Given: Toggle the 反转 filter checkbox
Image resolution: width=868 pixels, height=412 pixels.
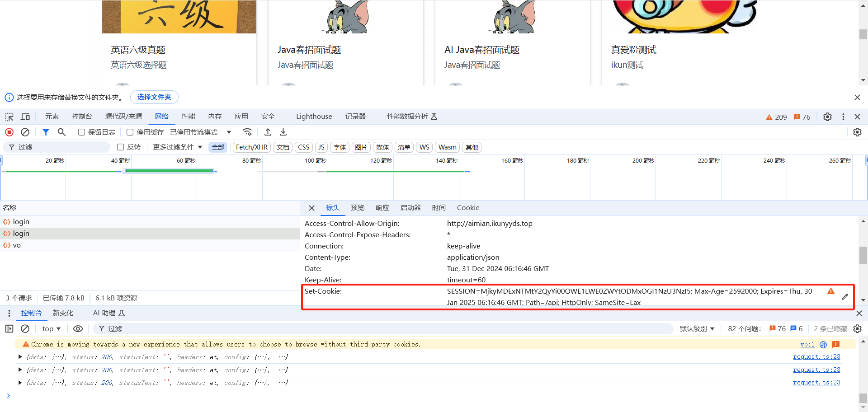Looking at the screenshot, I should click(121, 147).
